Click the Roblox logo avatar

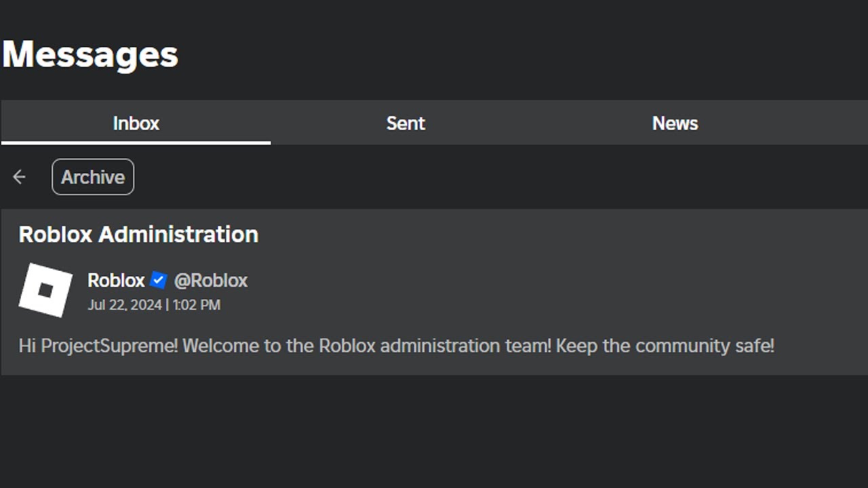[x=45, y=290]
